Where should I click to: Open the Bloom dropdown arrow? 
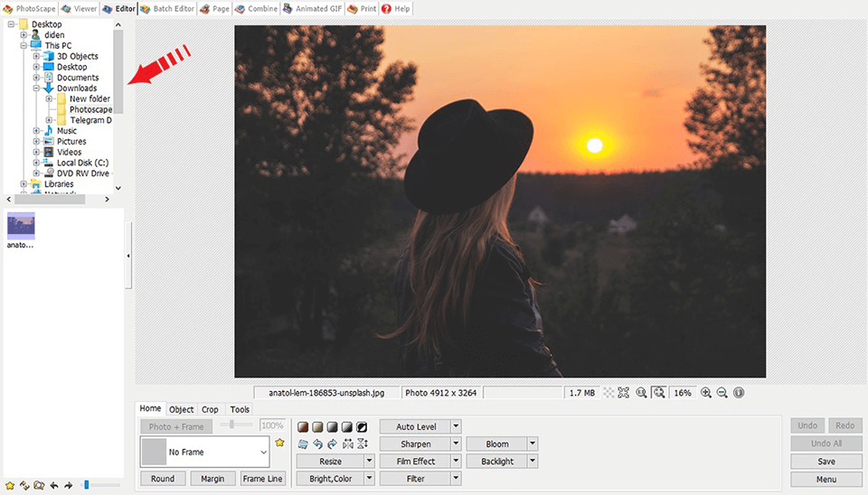click(533, 444)
